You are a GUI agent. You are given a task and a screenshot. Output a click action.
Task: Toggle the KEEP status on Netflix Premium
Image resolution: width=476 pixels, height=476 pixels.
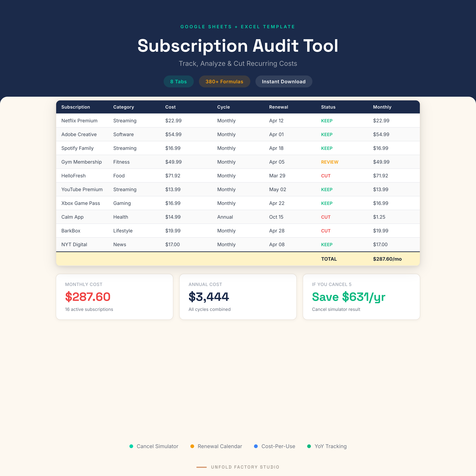327,121
